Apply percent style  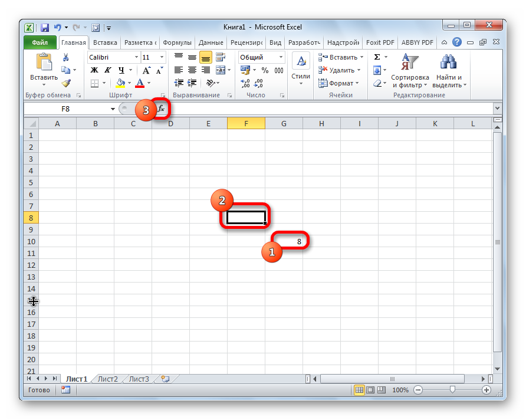tap(265, 70)
